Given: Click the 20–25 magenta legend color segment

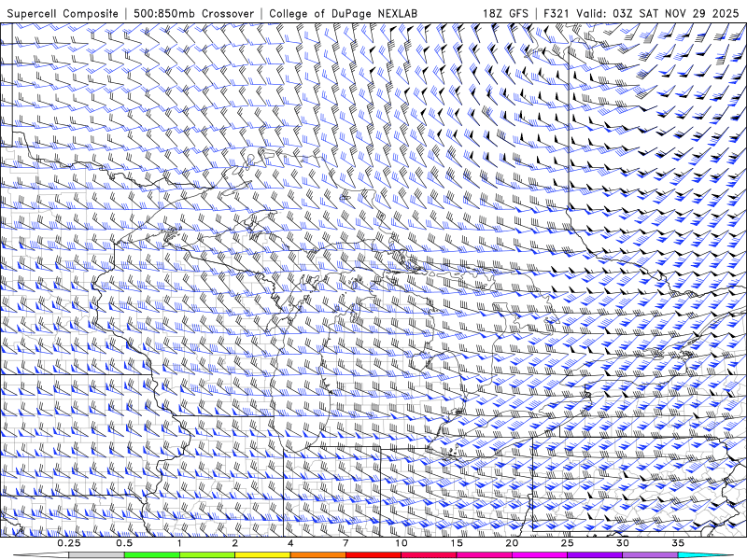Looking at the screenshot, I should pos(540,555).
